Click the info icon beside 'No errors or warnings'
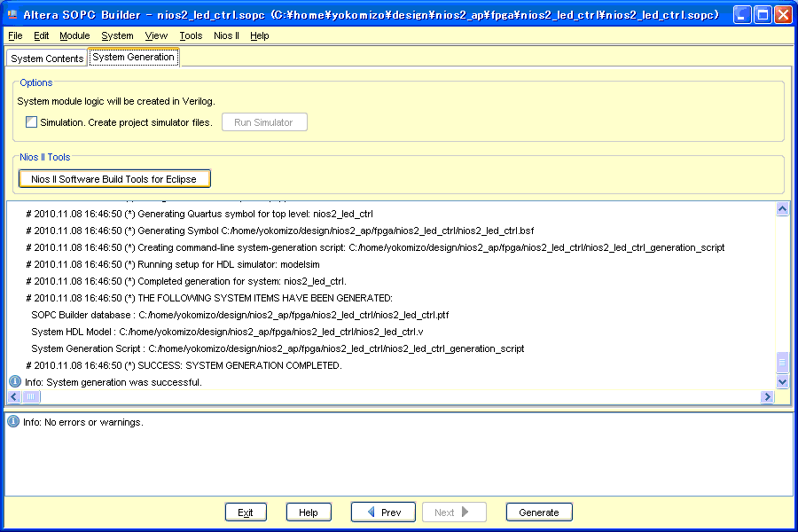The height and width of the screenshot is (532, 798). [13, 421]
